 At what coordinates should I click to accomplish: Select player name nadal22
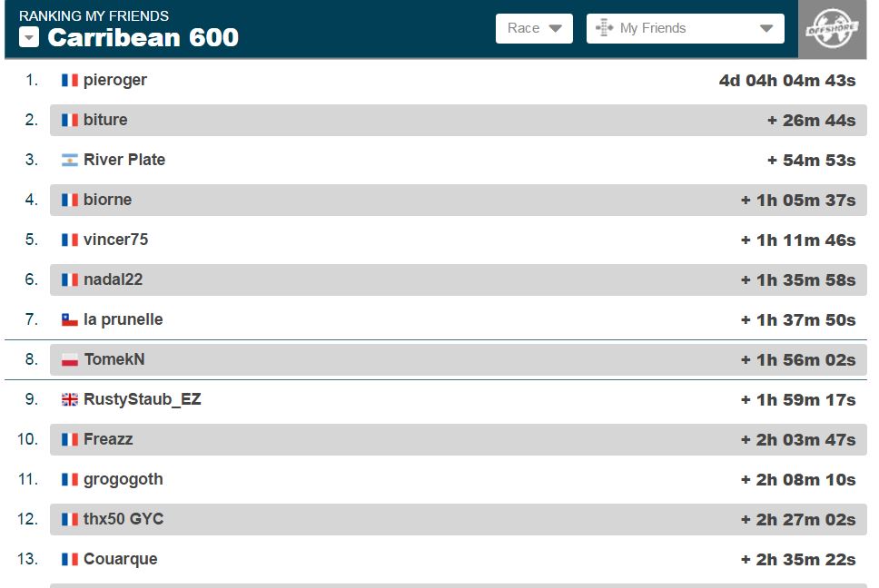click(x=114, y=279)
